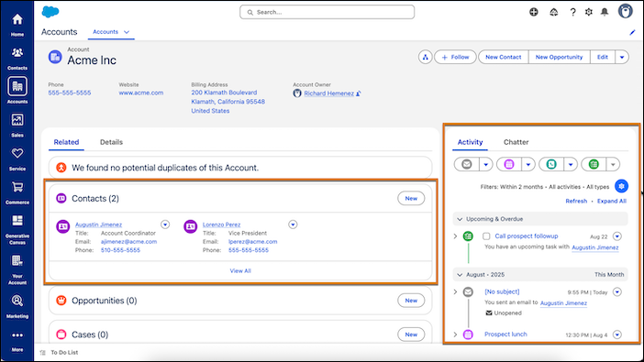Viewport: 644px width, 362px height.
Task: Click the new task list icon
Action: [x=594, y=164]
